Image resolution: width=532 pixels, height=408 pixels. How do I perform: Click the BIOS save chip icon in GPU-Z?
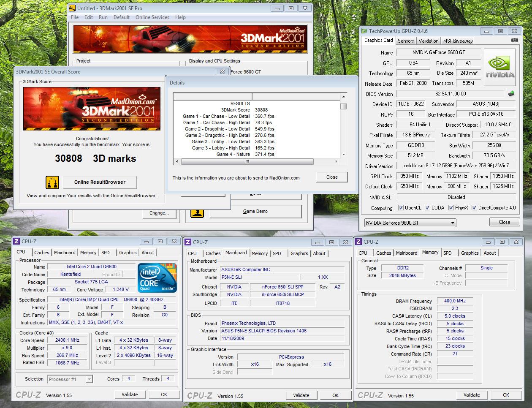click(x=511, y=94)
